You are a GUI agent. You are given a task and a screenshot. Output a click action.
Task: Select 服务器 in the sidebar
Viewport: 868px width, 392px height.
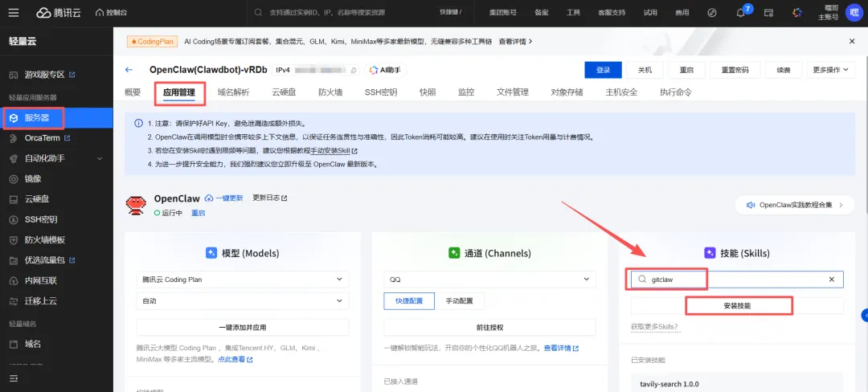click(x=56, y=118)
